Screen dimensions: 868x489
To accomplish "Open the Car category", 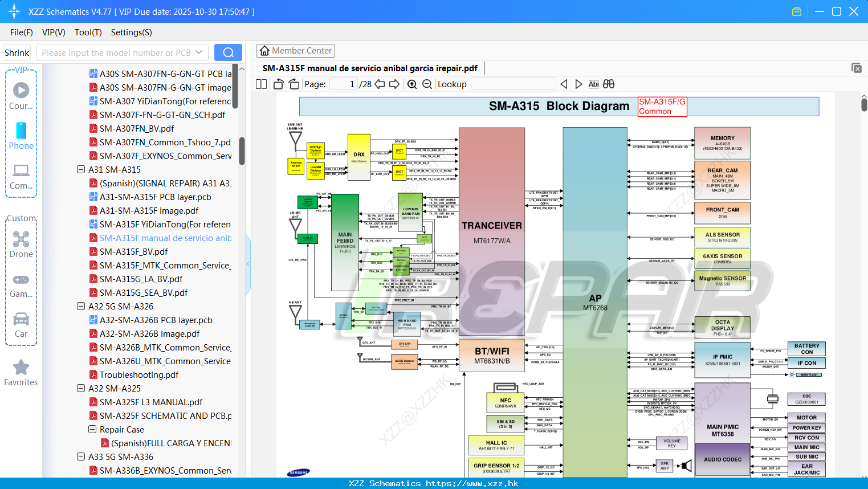I will [x=21, y=324].
